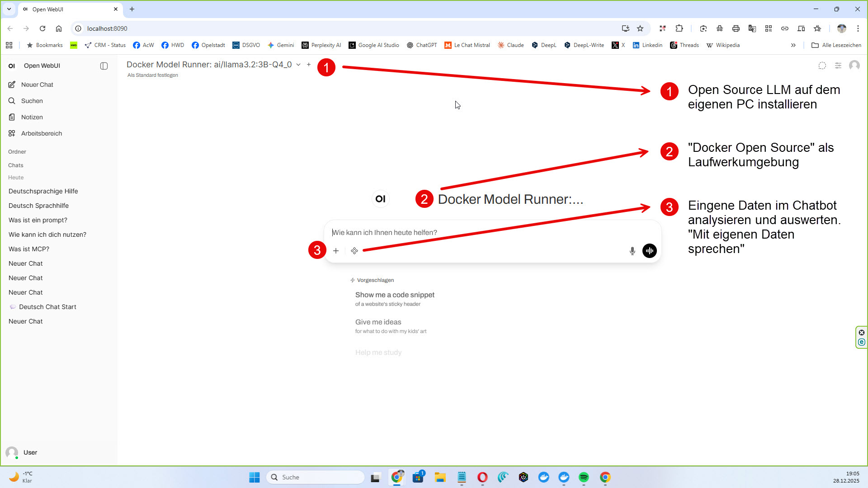Open Suchen in sidebar
This screenshot has width=868, height=488.
tap(32, 101)
